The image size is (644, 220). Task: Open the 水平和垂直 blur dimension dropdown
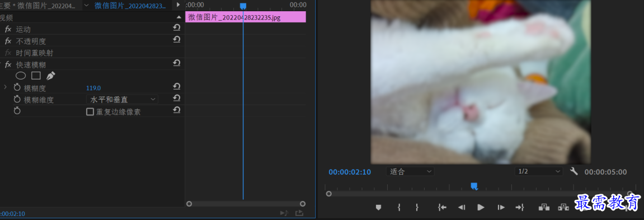coord(123,99)
